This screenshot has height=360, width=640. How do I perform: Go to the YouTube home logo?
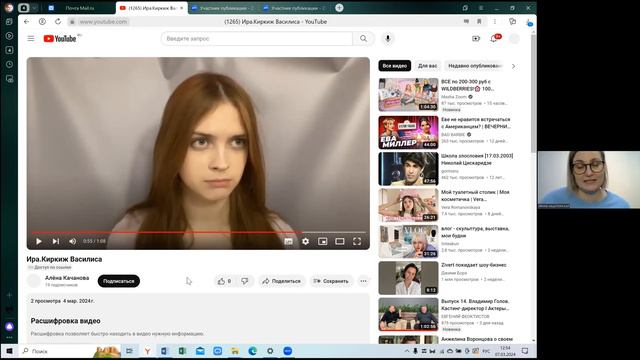pyautogui.click(x=60, y=38)
